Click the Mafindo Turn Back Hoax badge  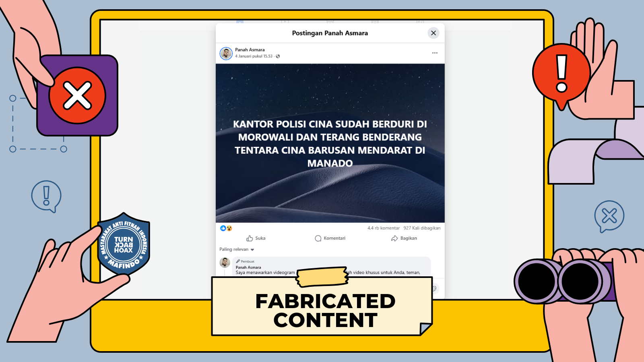(124, 245)
